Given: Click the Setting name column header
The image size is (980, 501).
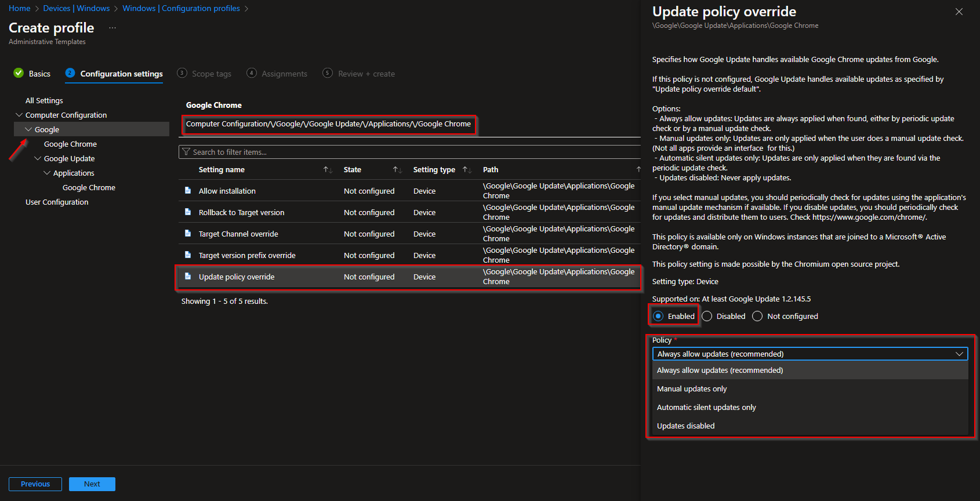Looking at the screenshot, I should pos(222,169).
